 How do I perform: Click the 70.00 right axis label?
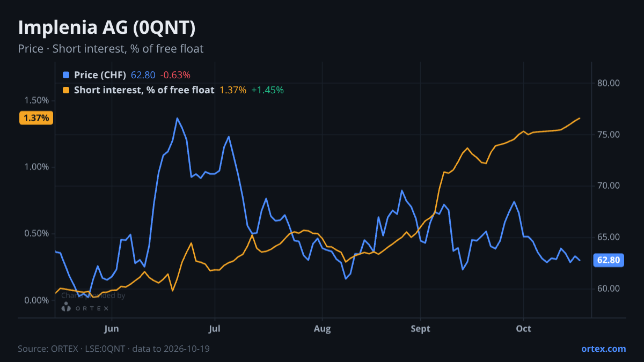(608, 186)
